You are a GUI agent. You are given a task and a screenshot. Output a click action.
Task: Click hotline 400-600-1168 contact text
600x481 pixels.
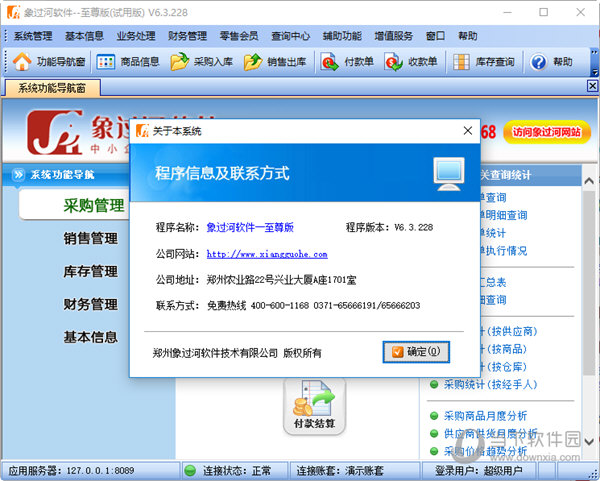[x=313, y=305]
